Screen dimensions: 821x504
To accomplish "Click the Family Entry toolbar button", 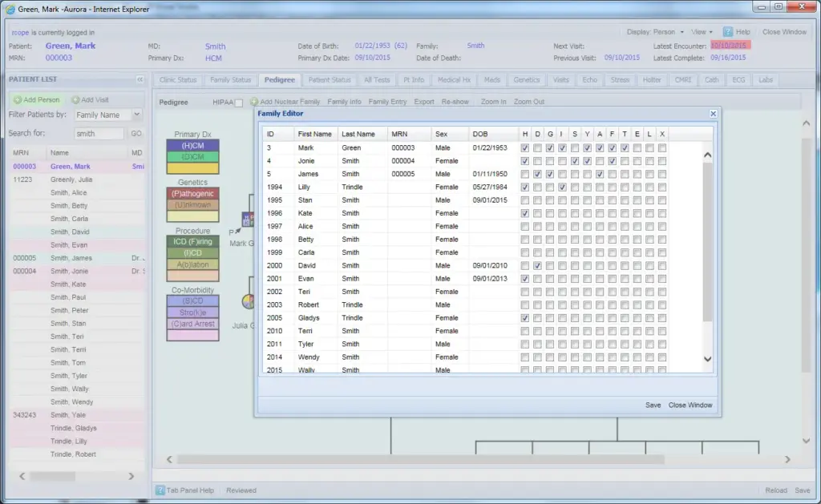I will [x=387, y=102].
